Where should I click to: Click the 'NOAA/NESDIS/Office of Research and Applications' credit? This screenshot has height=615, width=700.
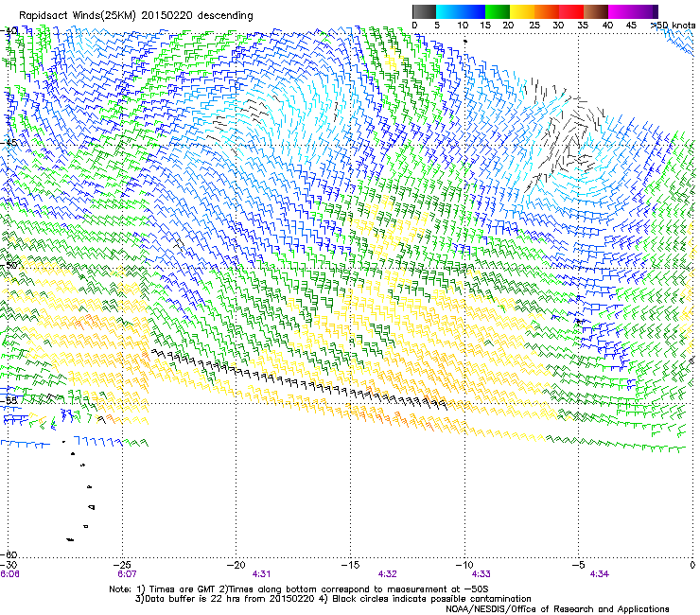click(x=557, y=609)
